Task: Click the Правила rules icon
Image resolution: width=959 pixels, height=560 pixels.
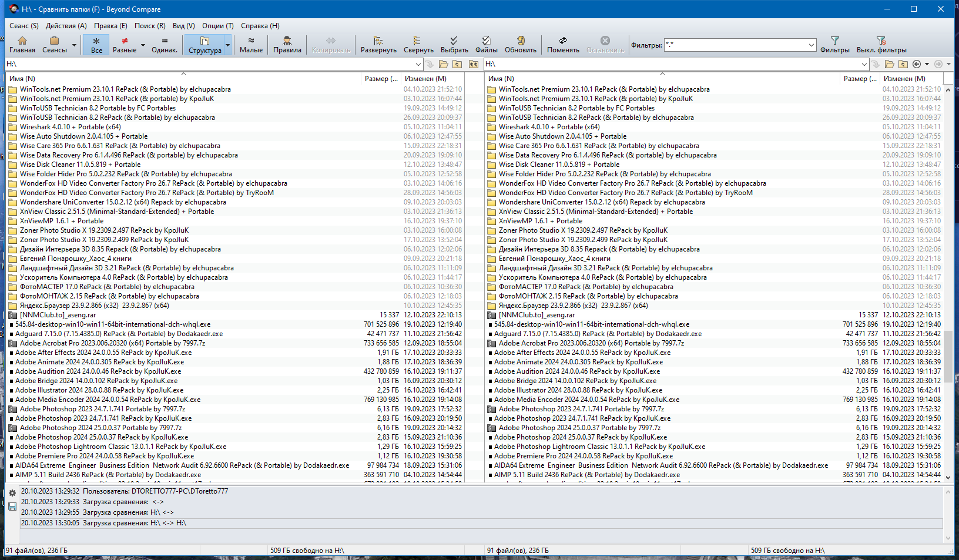Action: [x=287, y=45]
